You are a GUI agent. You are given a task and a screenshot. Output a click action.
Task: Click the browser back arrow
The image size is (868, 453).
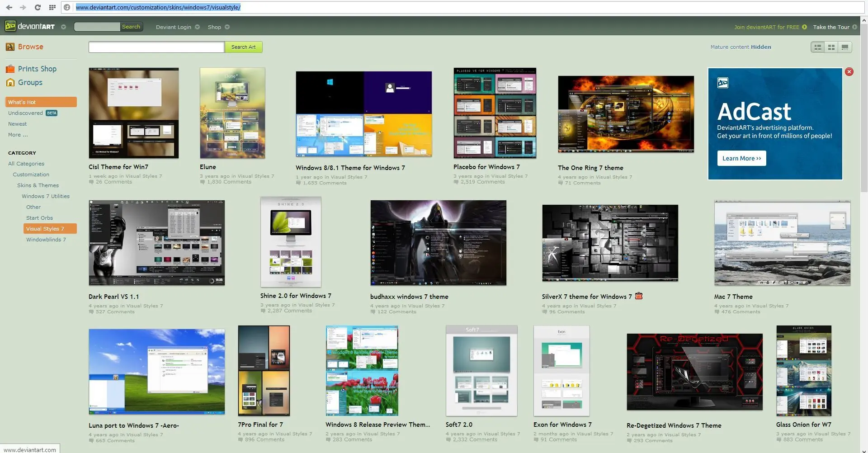coord(9,7)
